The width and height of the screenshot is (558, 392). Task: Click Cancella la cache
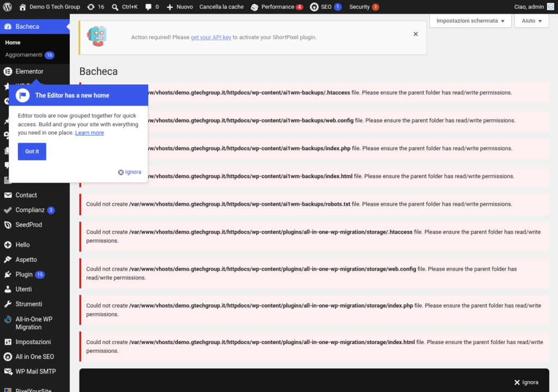pos(221,7)
